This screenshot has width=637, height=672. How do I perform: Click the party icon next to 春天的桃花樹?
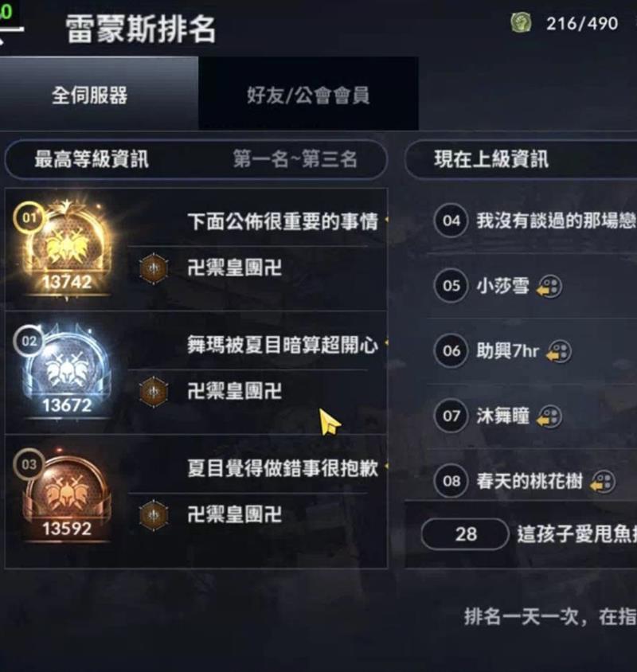click(x=603, y=482)
